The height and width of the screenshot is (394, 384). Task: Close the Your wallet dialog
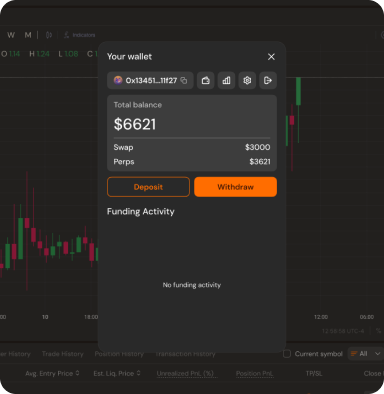271,57
